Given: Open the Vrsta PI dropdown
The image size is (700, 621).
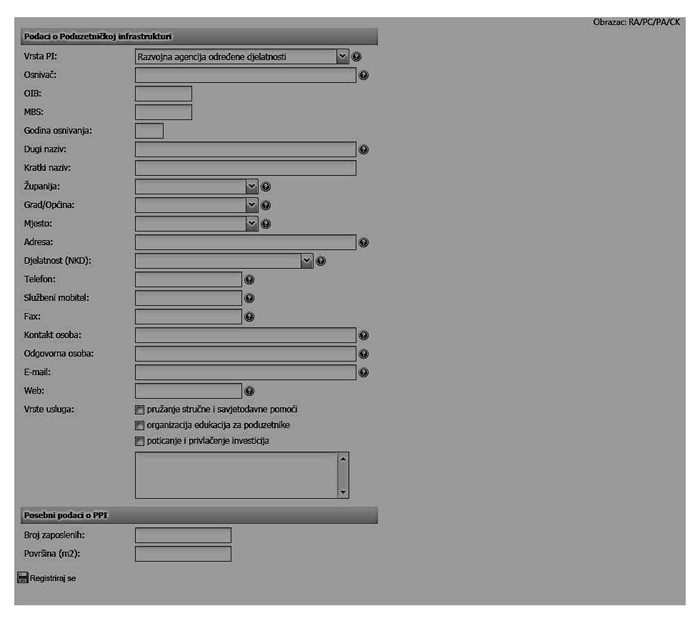Looking at the screenshot, I should [x=342, y=57].
